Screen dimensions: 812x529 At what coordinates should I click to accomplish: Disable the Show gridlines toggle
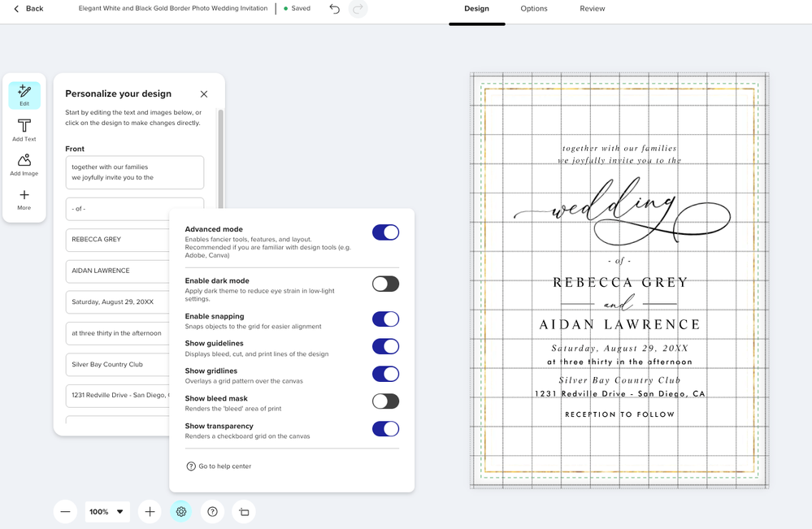(x=385, y=374)
